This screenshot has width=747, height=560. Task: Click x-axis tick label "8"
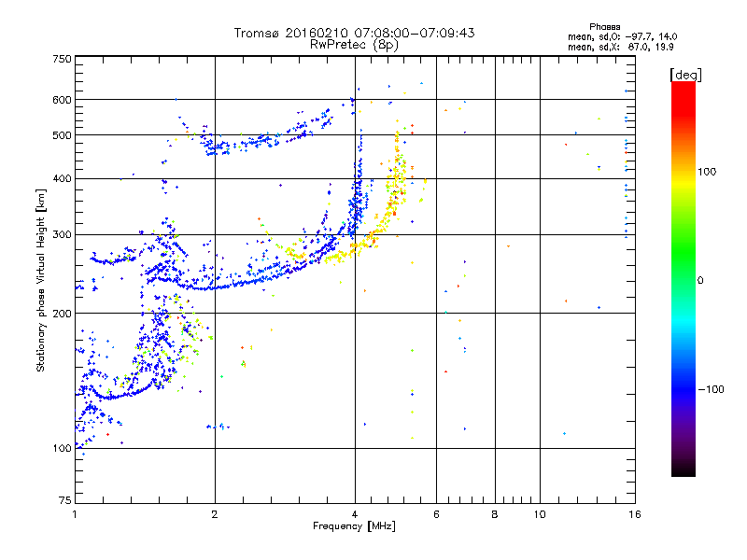pos(495,514)
